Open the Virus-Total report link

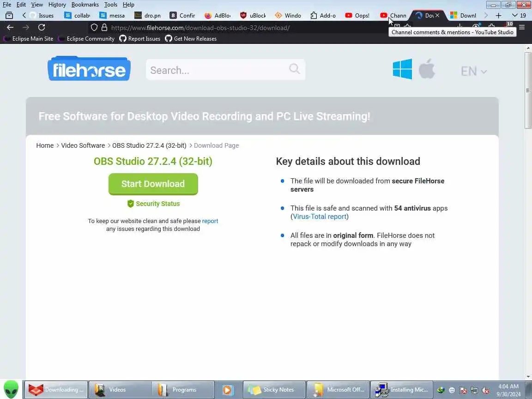click(x=320, y=217)
